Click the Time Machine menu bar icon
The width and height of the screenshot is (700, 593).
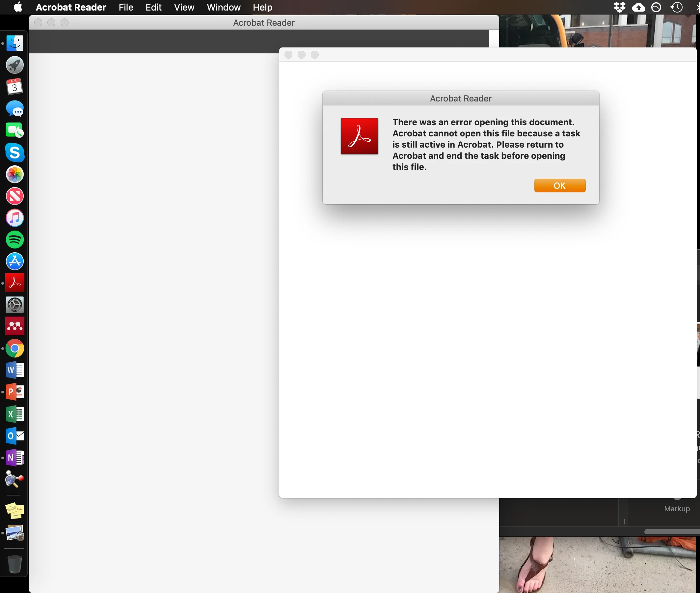click(x=677, y=7)
